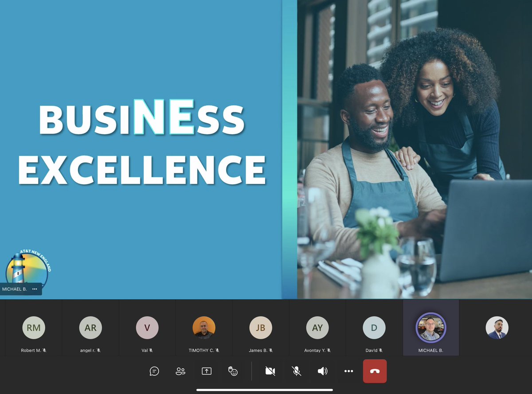Click the 'Avontay Y.' name label
Screen dimensions: 532x394
pyautogui.click(x=315, y=351)
